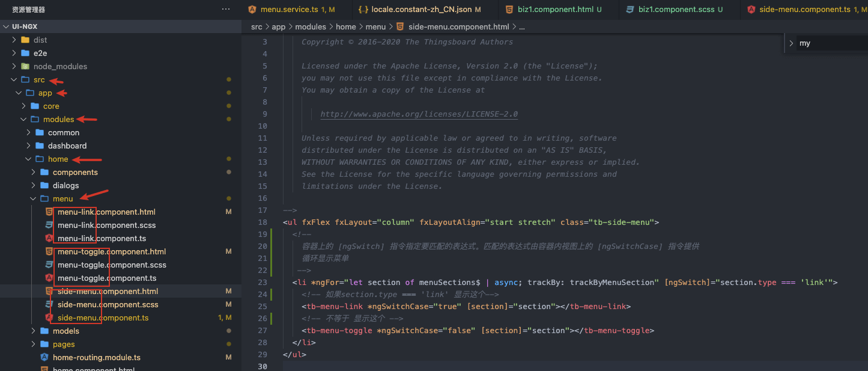Click the home breadcrumb segment
The width and height of the screenshot is (868, 371).
tap(346, 26)
